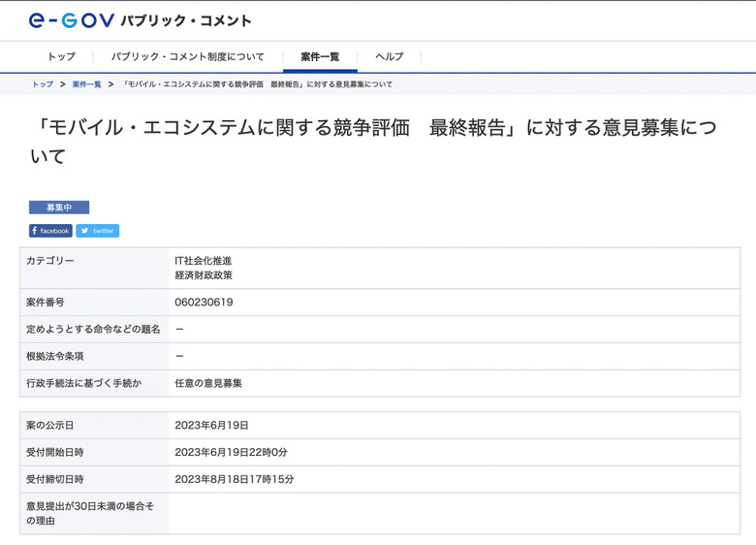
Task: Open the トップ navigation tab
Action: (61, 56)
